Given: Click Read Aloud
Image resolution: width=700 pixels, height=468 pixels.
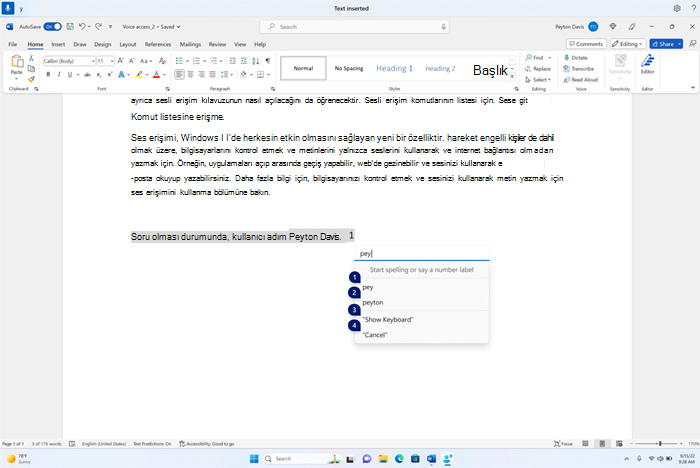Looking at the screenshot, I should click(580, 79).
